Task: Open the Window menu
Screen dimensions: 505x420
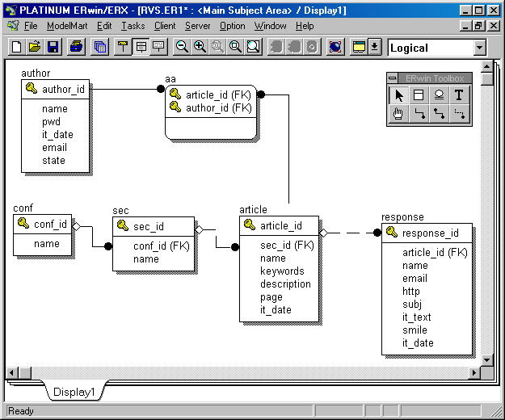Action: [270, 26]
